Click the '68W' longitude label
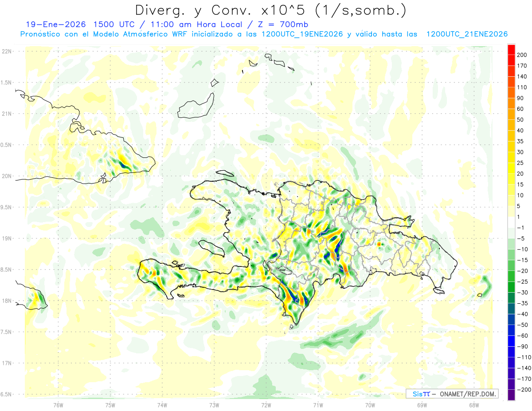 pyautogui.click(x=473, y=405)
